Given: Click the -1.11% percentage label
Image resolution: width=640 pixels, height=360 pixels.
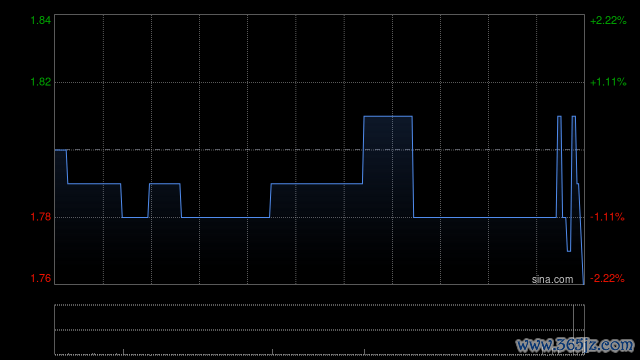Looking at the screenshot, I should pos(607,217).
